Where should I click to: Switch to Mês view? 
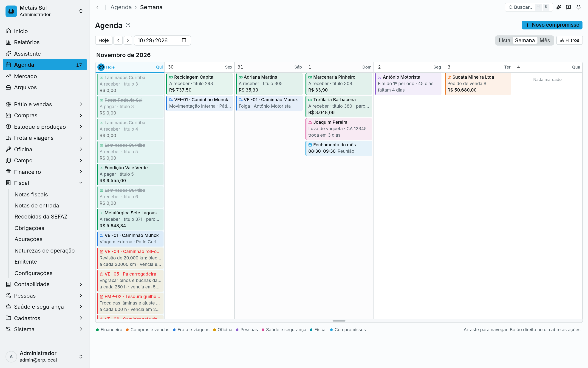pos(545,40)
